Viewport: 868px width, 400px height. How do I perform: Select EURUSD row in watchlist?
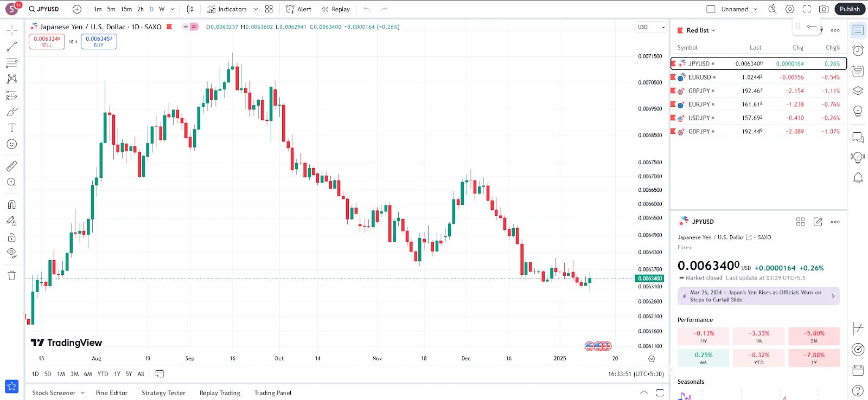point(758,78)
